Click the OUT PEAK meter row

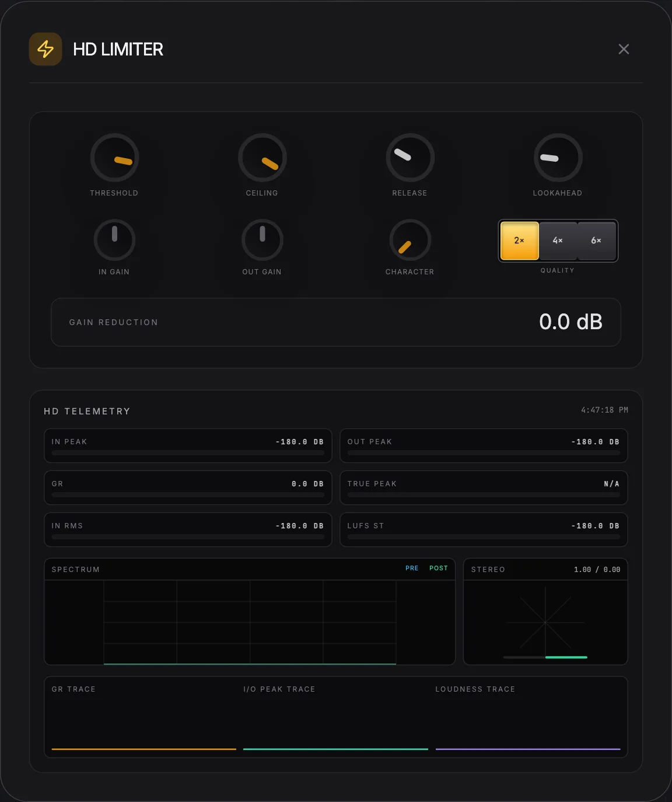coord(484,446)
